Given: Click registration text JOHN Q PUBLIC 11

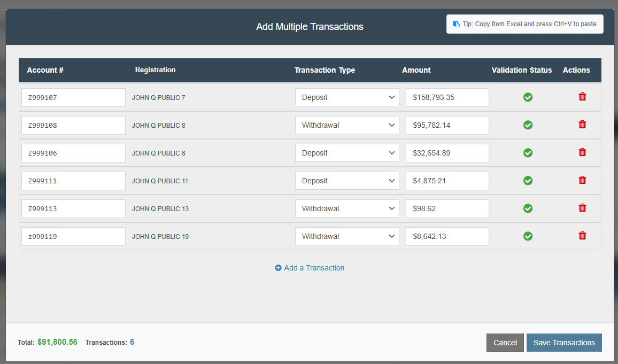Looking at the screenshot, I should click(160, 181).
